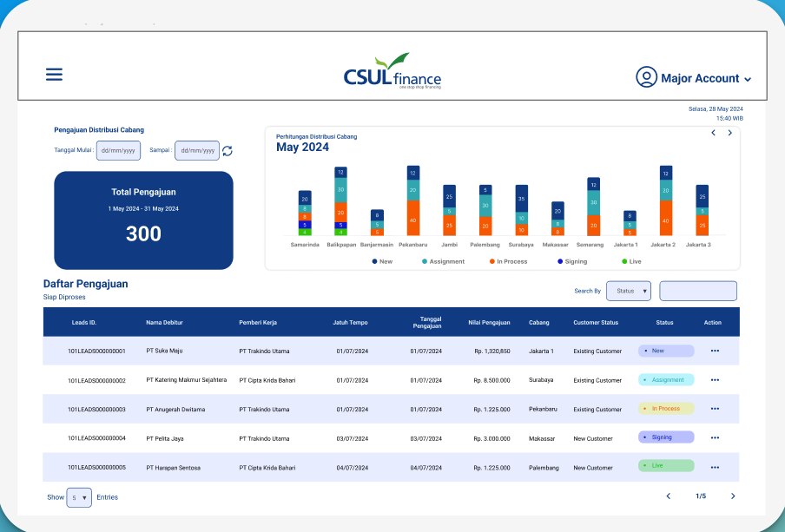Open actions menu for PT Katering Makmur Sejahtera

[x=715, y=380]
